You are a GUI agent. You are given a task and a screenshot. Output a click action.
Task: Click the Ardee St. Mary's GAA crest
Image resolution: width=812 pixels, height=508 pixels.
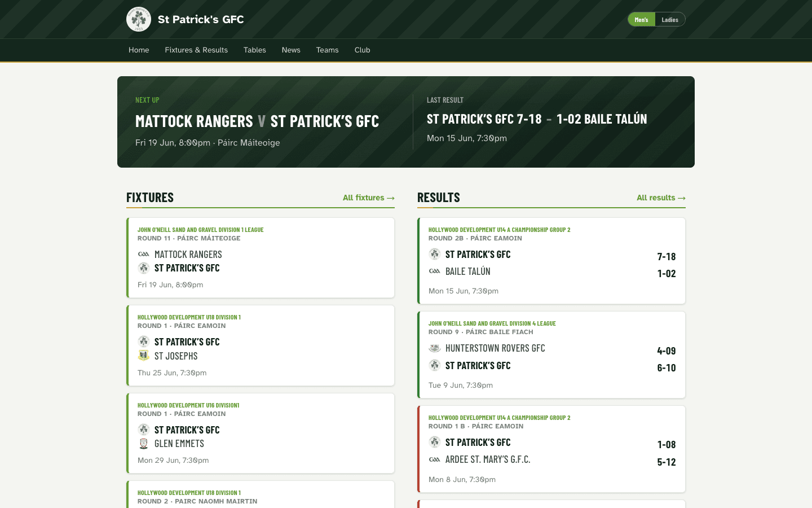tap(435, 459)
